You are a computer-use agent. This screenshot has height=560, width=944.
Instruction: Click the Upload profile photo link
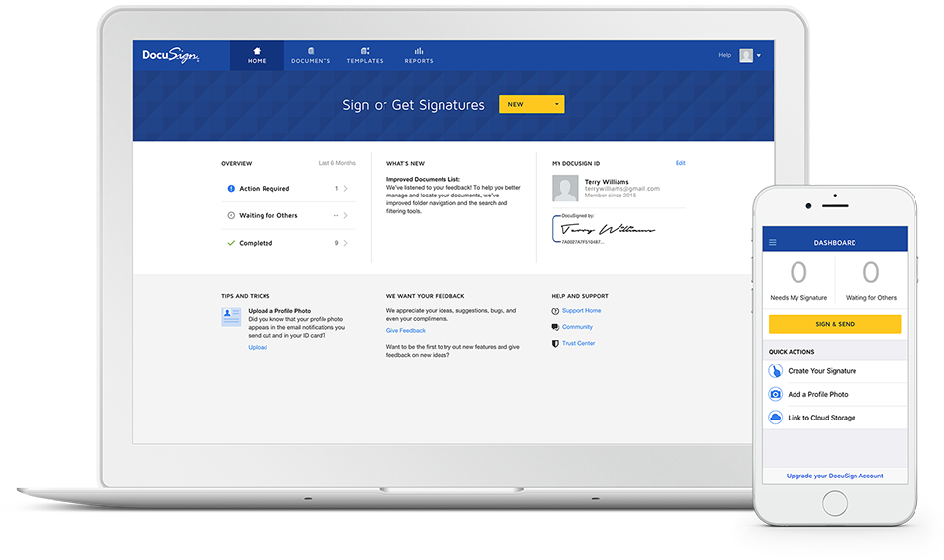pyautogui.click(x=258, y=347)
